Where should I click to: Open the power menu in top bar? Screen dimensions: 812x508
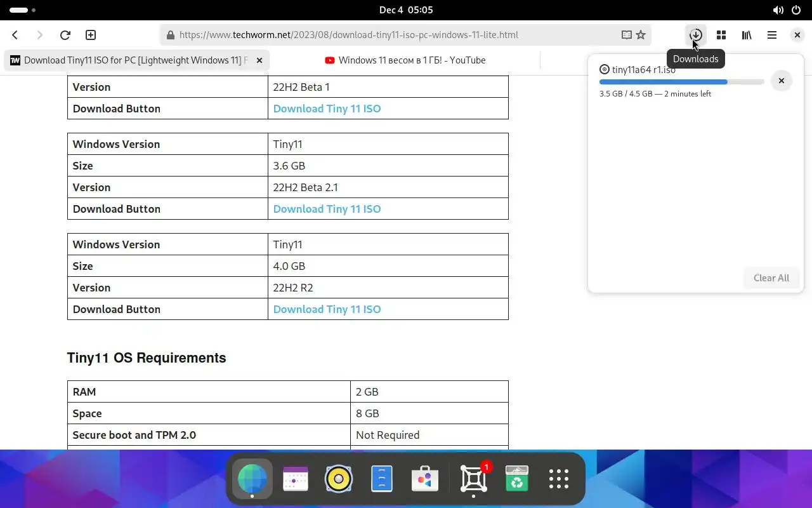pyautogui.click(x=796, y=10)
